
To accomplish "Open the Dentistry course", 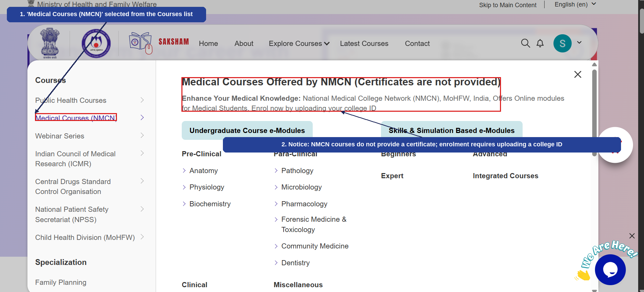I will tap(296, 263).
